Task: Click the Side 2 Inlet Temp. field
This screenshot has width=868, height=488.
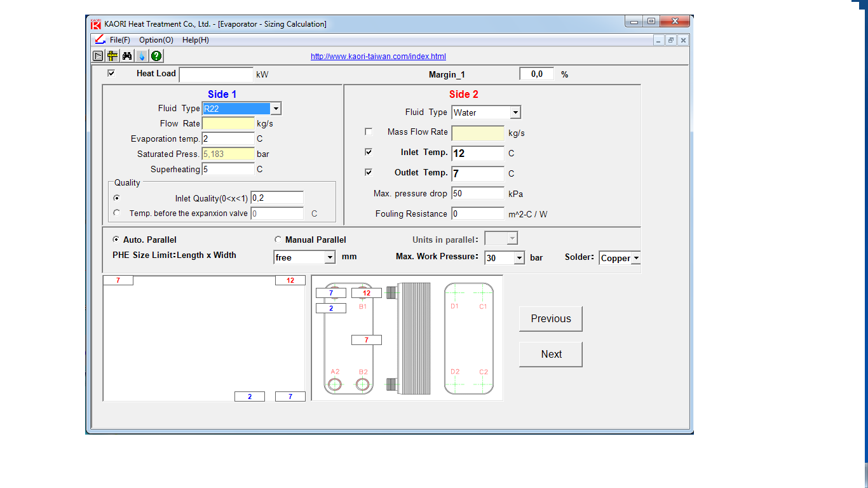Action: [478, 153]
